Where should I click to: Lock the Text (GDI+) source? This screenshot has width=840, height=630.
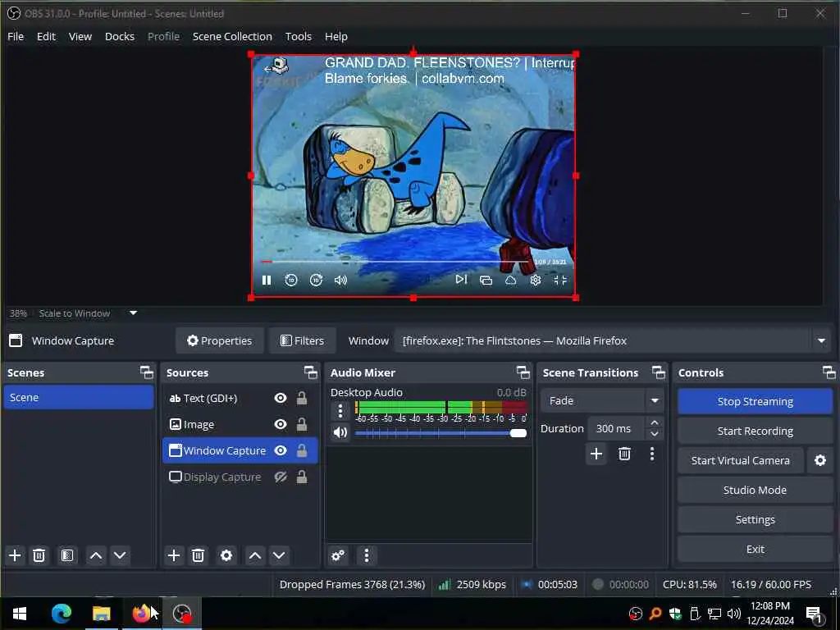point(302,398)
